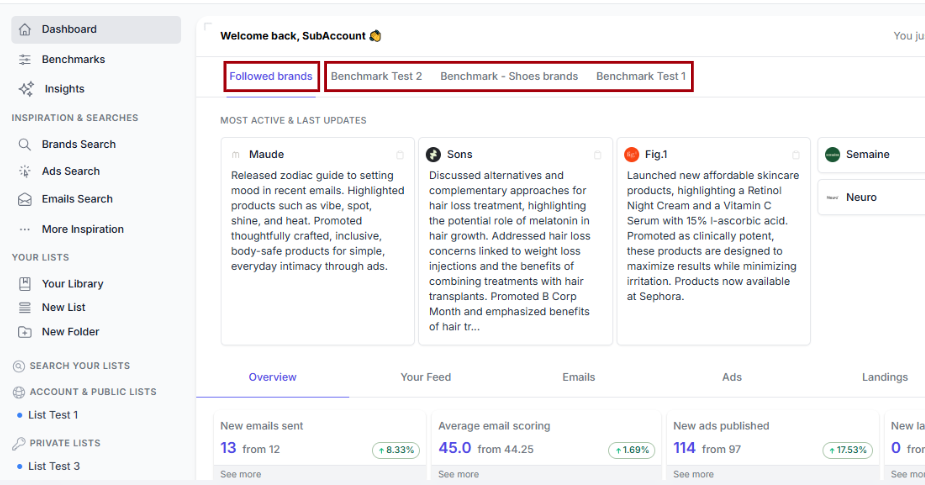Switch to the Ads tab

point(732,377)
